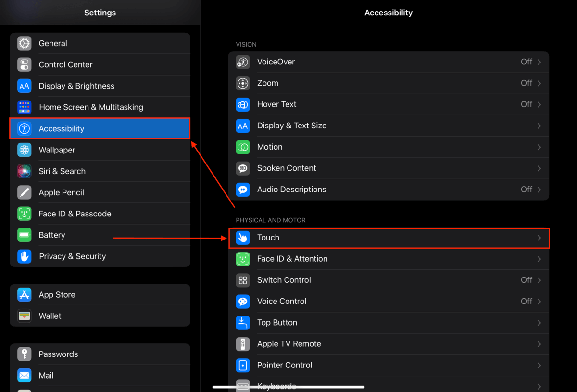Tap the Hover Text icon
This screenshot has width=577, height=392.
[243, 104]
